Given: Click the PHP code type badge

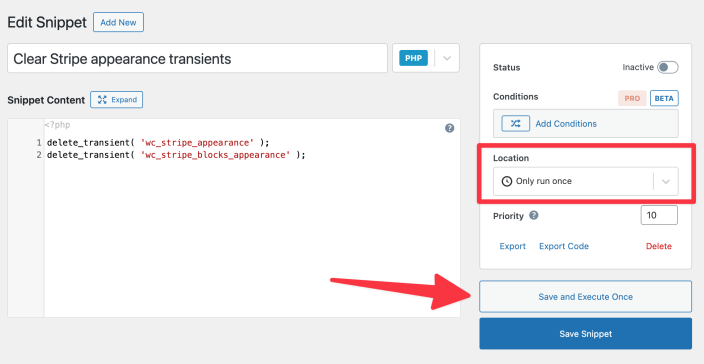Looking at the screenshot, I should (413, 58).
